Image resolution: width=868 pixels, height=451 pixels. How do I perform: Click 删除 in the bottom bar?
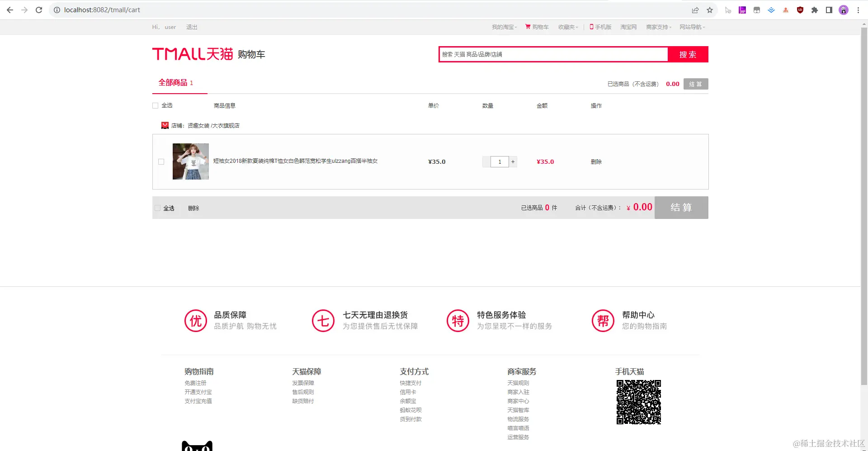193,208
